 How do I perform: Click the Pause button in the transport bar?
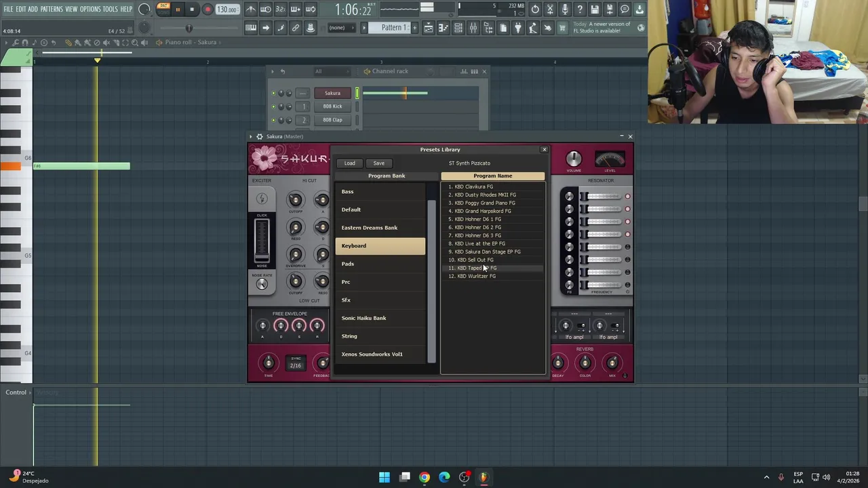click(178, 9)
